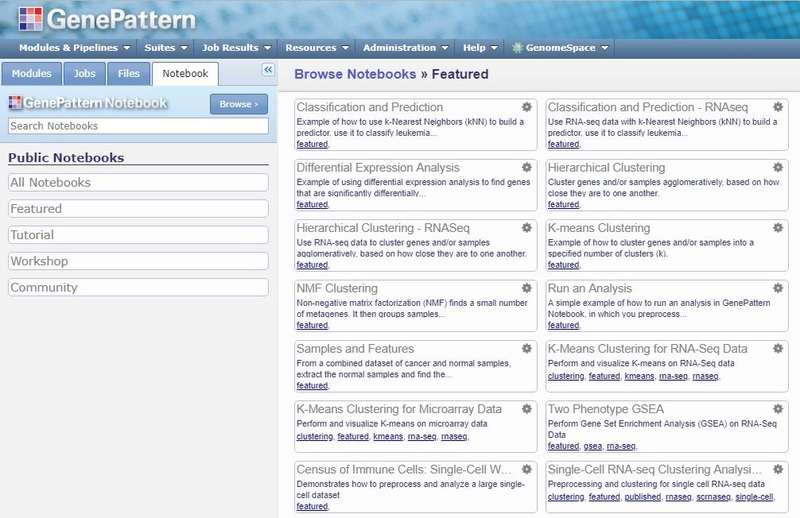Open gear menu for K-means Clustering notebook
The width and height of the screenshot is (800, 518).
tap(778, 228)
